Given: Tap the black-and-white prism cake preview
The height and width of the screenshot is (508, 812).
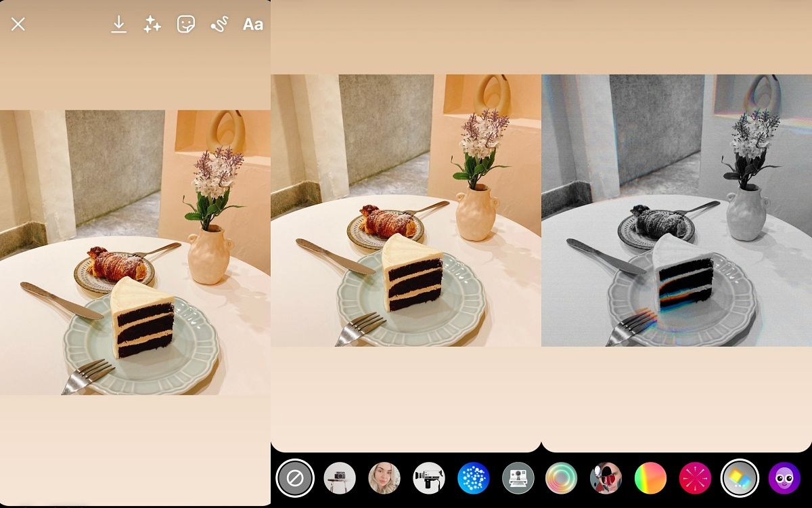Looking at the screenshot, I should pyautogui.click(x=677, y=211).
